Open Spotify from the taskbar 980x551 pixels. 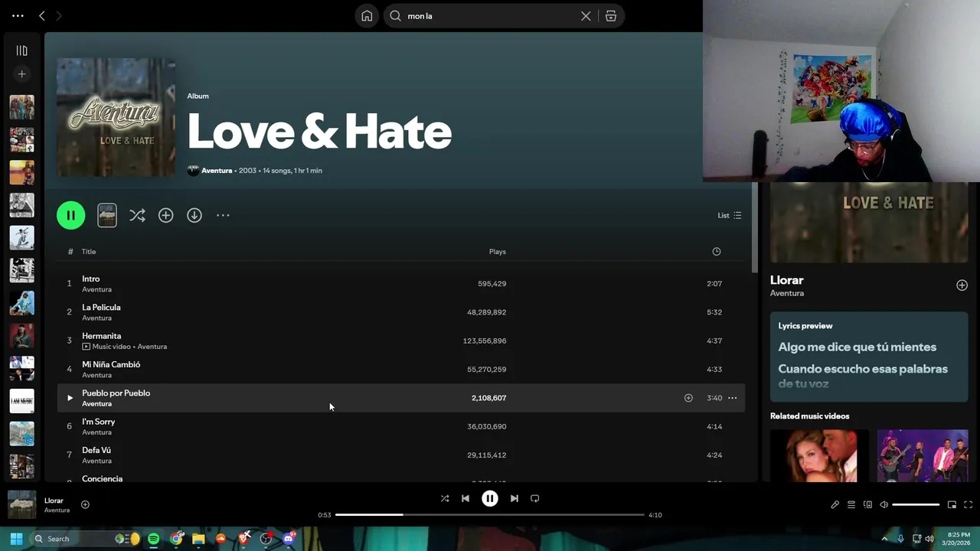[x=153, y=539]
